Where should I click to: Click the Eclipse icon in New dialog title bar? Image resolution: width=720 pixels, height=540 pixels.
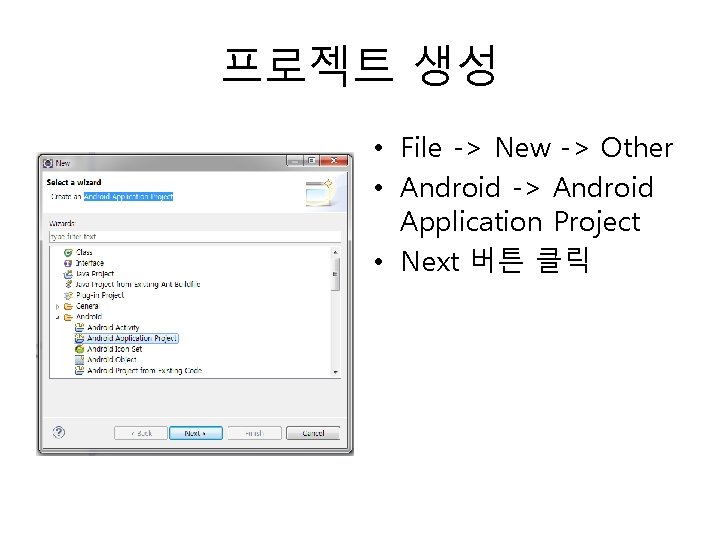point(48,163)
